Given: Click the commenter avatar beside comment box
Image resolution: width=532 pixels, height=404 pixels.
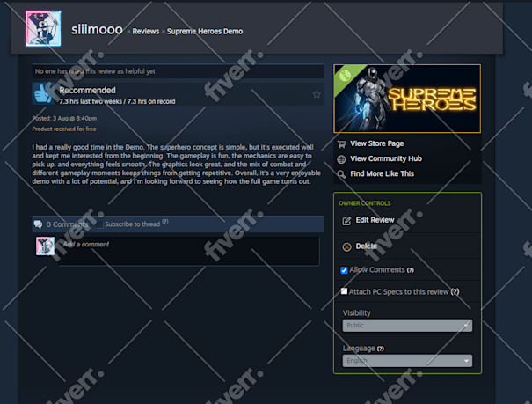Looking at the screenshot, I should point(45,246).
